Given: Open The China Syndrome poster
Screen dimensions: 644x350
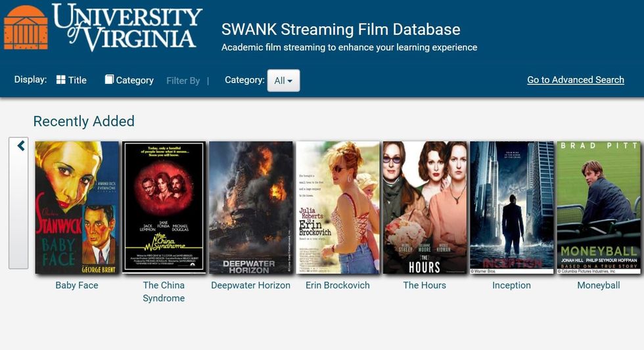Looking at the screenshot, I should 164,208.
